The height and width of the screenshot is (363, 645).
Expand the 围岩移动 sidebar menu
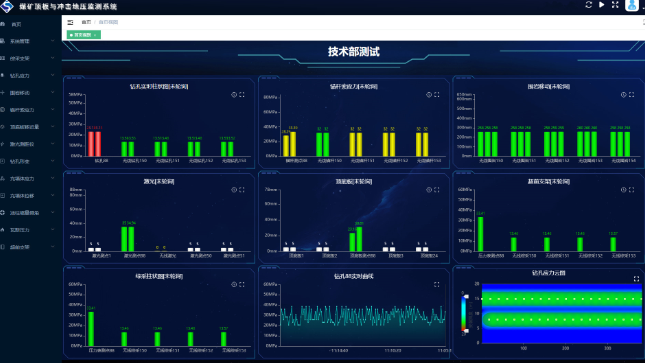pyautogui.click(x=28, y=93)
